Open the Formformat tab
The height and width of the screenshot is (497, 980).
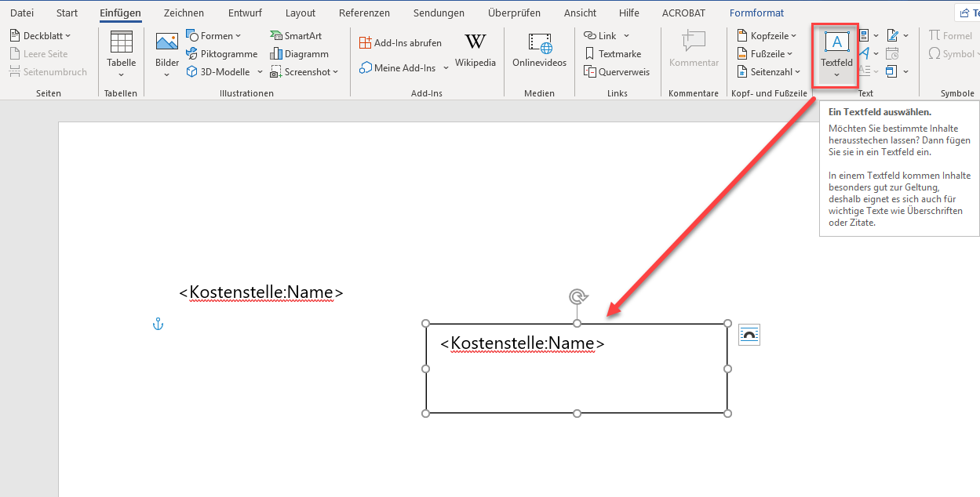coord(756,13)
